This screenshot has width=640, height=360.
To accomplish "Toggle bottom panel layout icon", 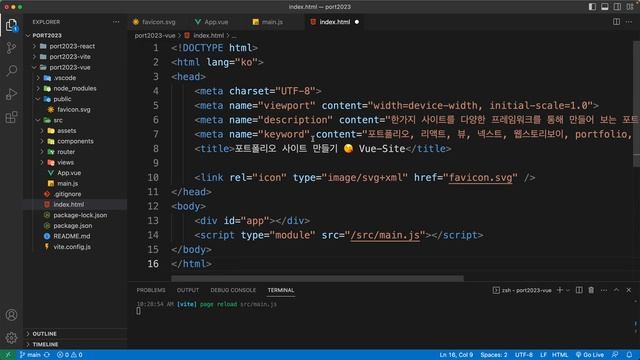I will click(605, 7).
